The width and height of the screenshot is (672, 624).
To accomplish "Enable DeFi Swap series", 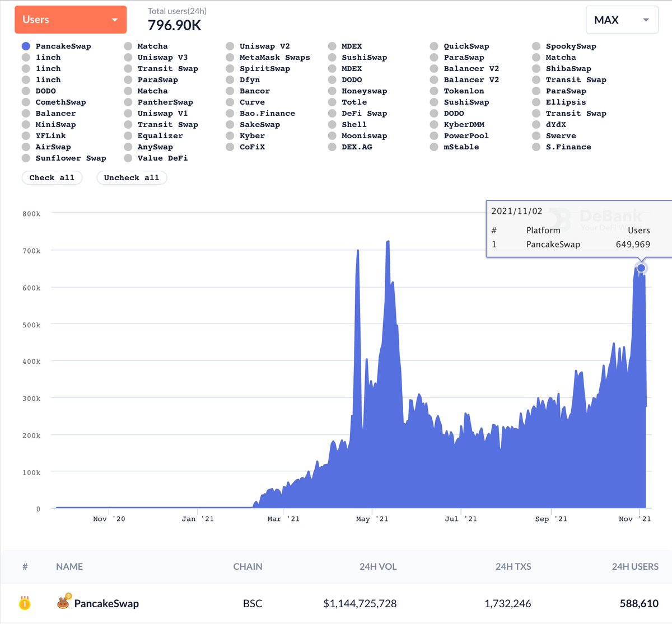I will click(357, 114).
